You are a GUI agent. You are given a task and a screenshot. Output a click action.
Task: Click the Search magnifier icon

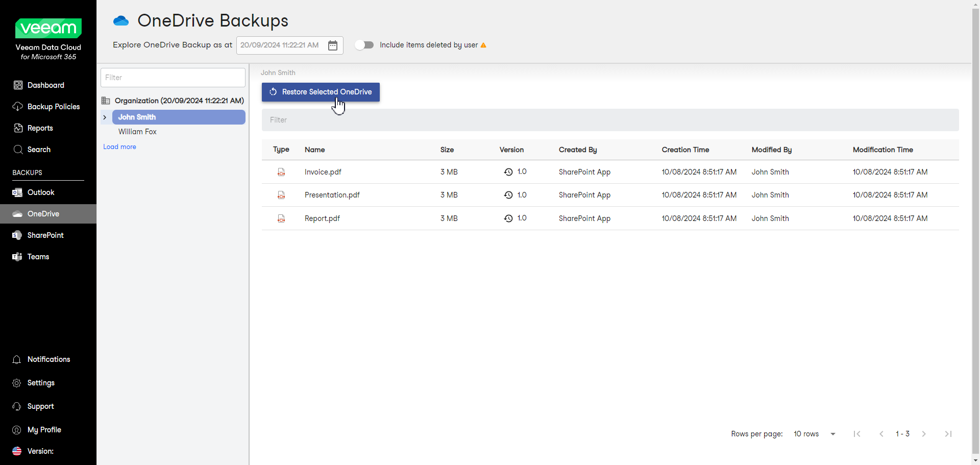point(18,150)
